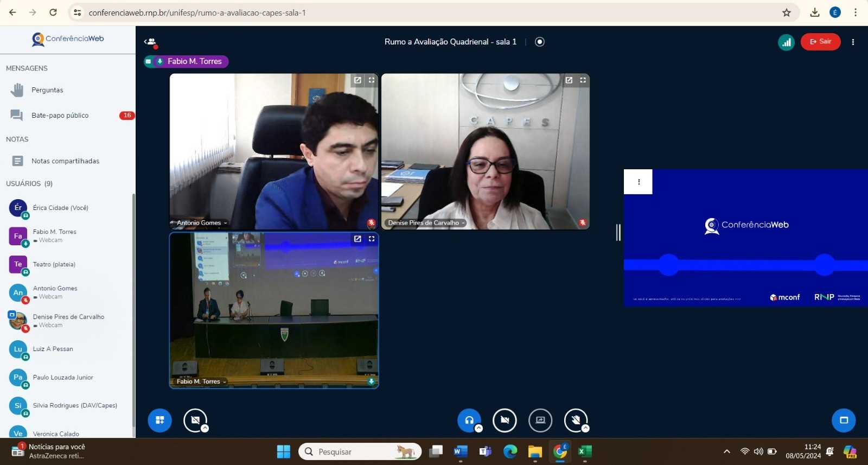Viewport: 868px width, 465px height.
Task: Open Microsoft Teams from taskbar
Action: (485, 451)
